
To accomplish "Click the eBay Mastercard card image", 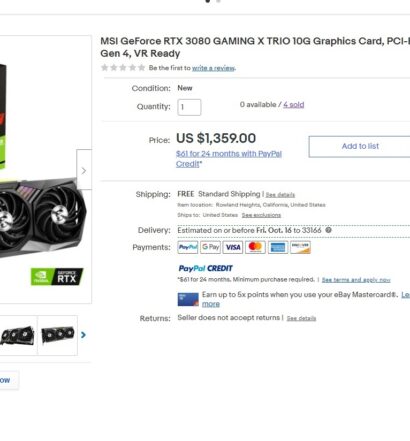I will pyautogui.click(x=188, y=299).
